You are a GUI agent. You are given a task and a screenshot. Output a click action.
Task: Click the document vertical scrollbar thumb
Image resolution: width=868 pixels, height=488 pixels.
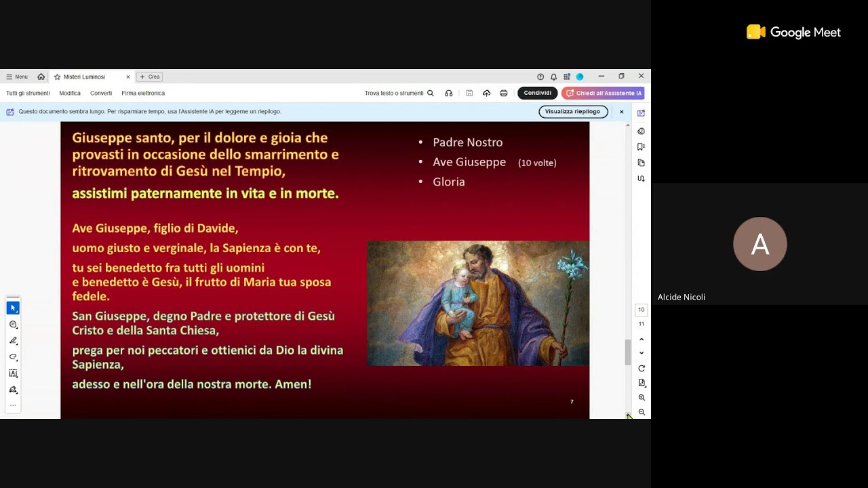628,352
